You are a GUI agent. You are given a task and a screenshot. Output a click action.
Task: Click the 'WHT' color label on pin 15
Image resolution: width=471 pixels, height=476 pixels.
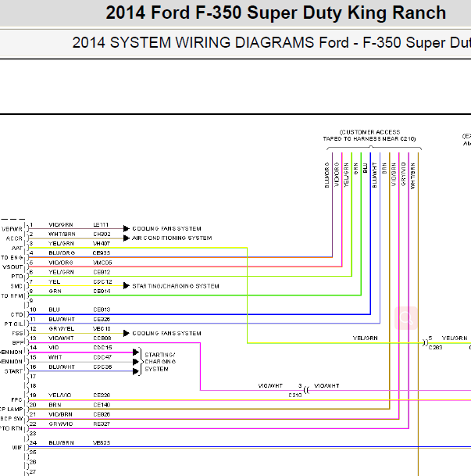click(x=55, y=357)
